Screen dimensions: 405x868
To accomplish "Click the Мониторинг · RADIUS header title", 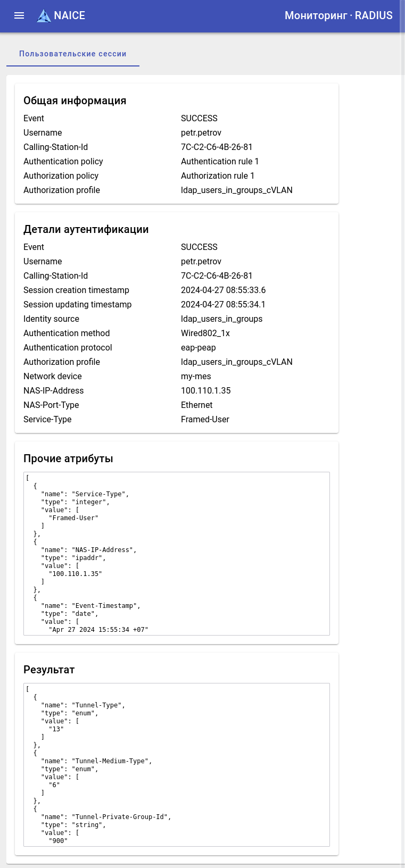I will tap(338, 15).
